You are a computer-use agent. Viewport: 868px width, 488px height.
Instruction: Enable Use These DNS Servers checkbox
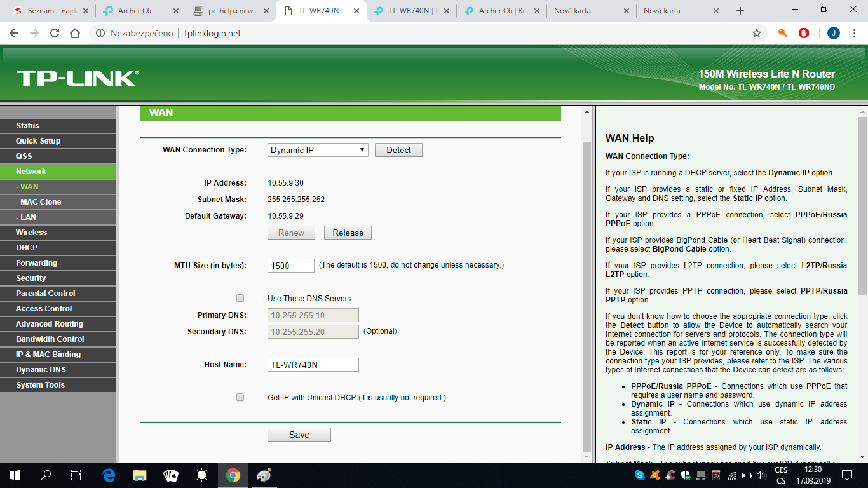pyautogui.click(x=240, y=298)
